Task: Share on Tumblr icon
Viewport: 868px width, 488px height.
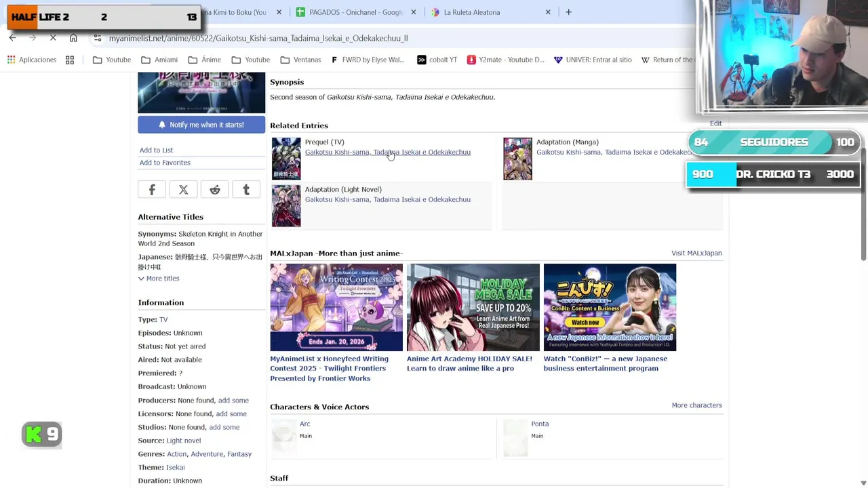Action: click(246, 190)
